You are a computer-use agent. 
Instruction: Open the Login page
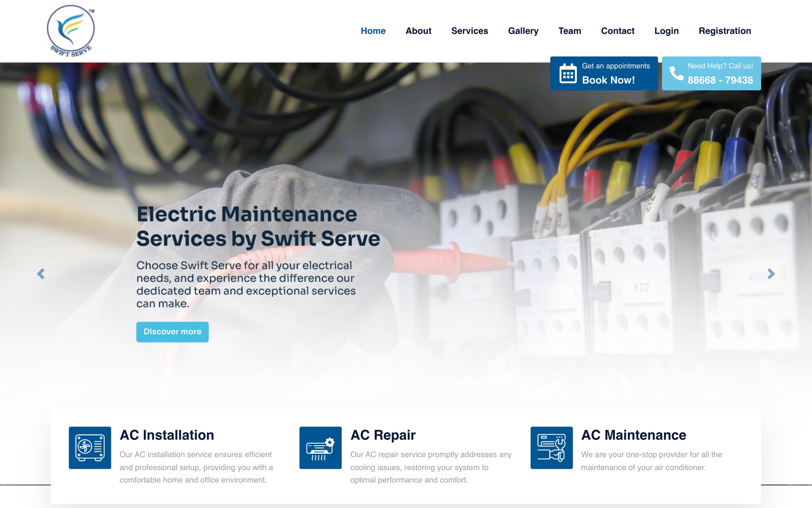click(x=667, y=31)
